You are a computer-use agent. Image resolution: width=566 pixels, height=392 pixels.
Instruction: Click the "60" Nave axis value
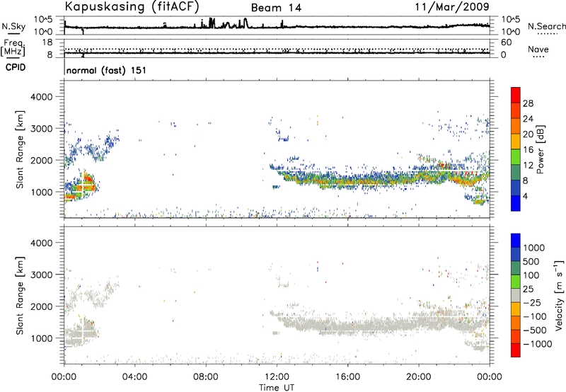[506, 42]
